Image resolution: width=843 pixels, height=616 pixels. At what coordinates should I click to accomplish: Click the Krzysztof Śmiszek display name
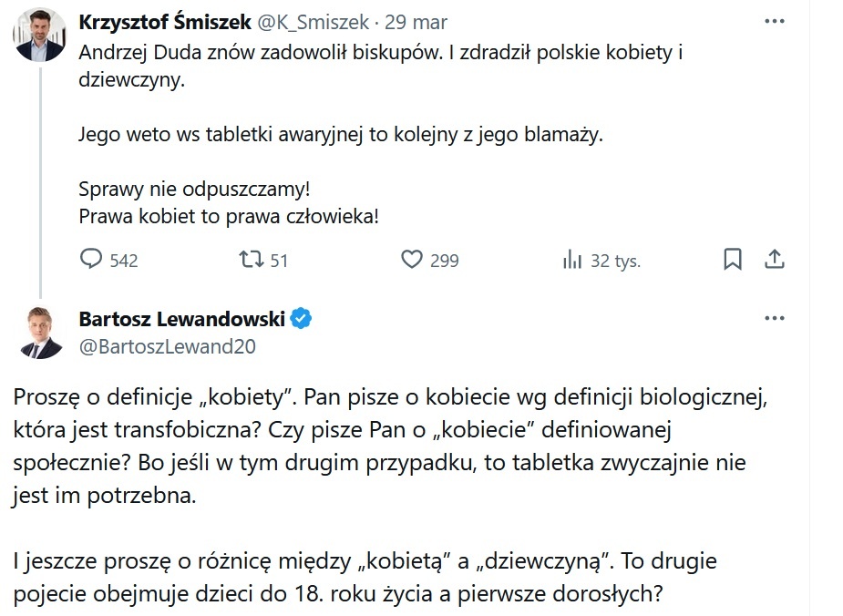153,22
